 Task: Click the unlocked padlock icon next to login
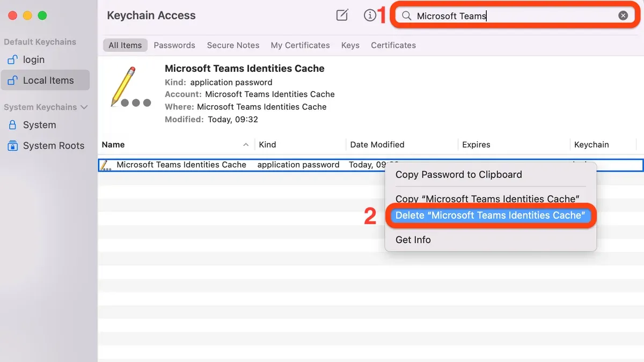[x=12, y=60]
